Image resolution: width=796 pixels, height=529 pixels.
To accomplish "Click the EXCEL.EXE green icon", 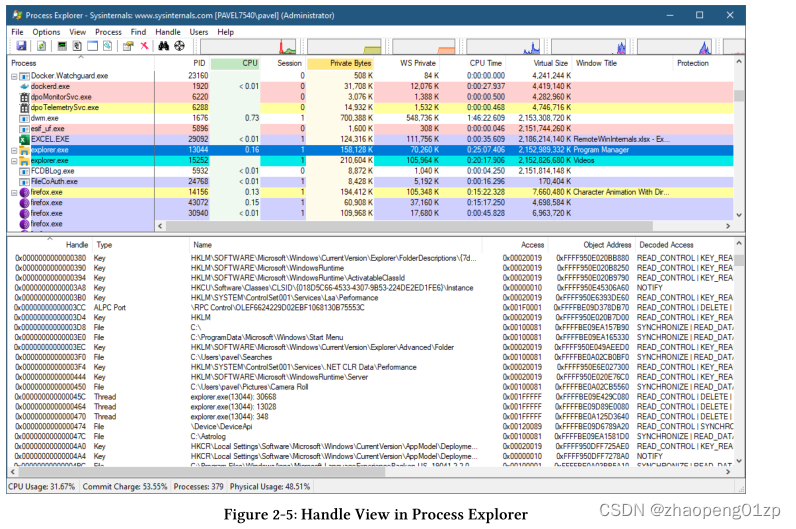I will 24,139.
